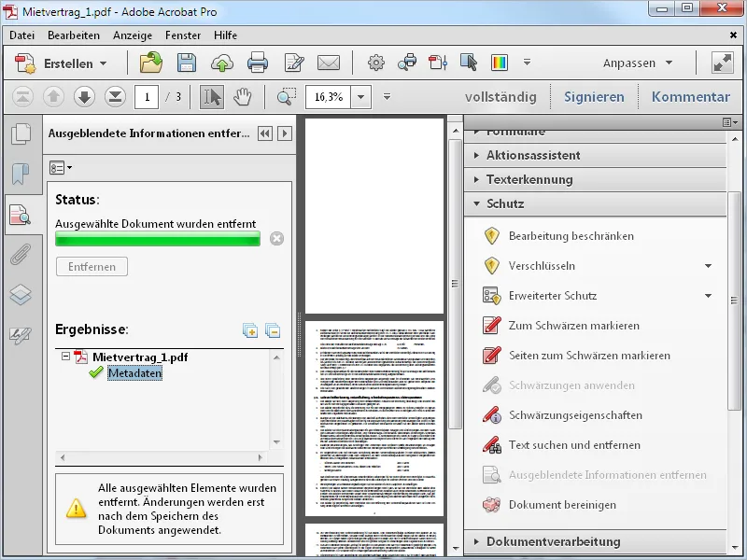The height and width of the screenshot is (560, 747).
Task: Expand the Aktionsassistent section
Action: [x=595, y=155]
